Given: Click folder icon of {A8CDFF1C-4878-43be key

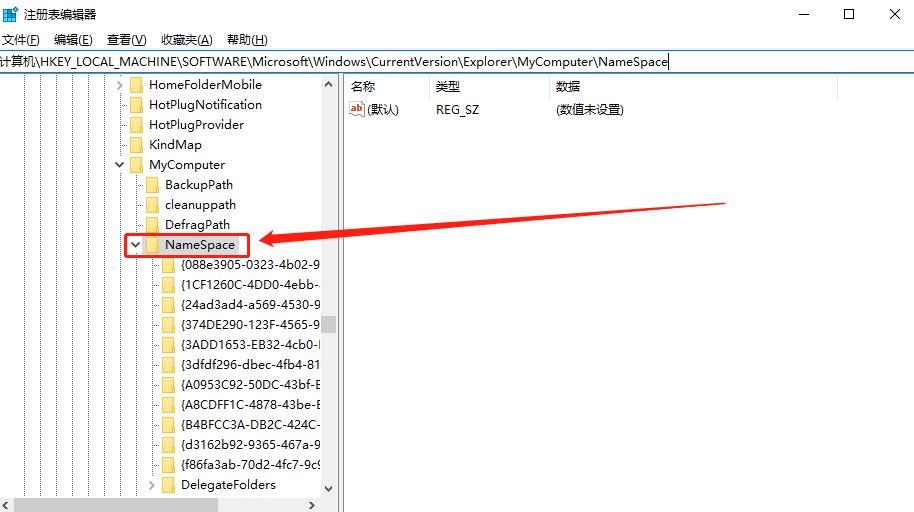Looking at the screenshot, I should [x=168, y=405].
